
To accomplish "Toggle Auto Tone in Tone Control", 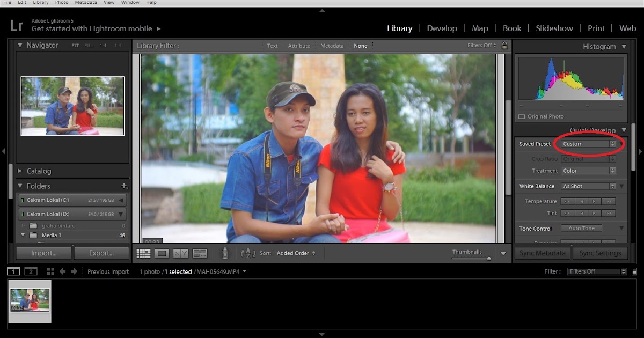I will coord(581,228).
